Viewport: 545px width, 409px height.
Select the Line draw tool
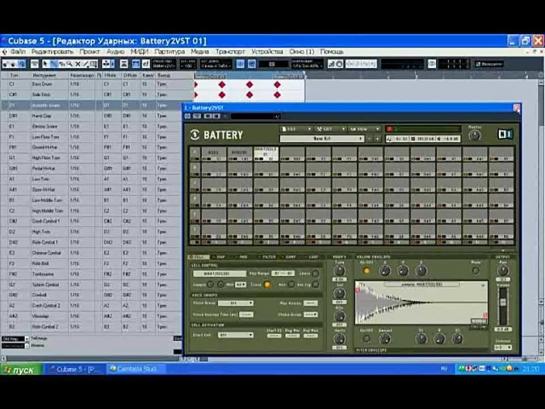pos(86,64)
